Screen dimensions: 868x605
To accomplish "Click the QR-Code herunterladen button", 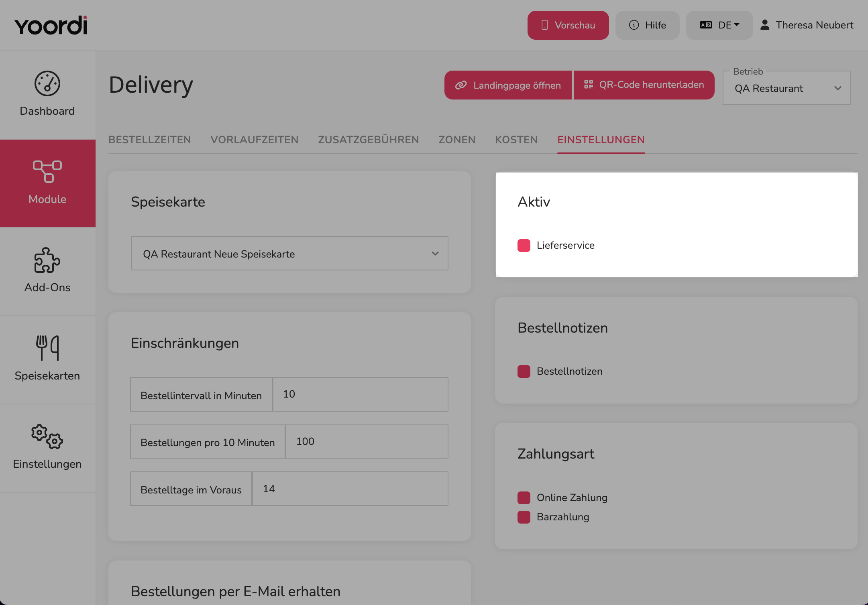I will click(x=644, y=85).
